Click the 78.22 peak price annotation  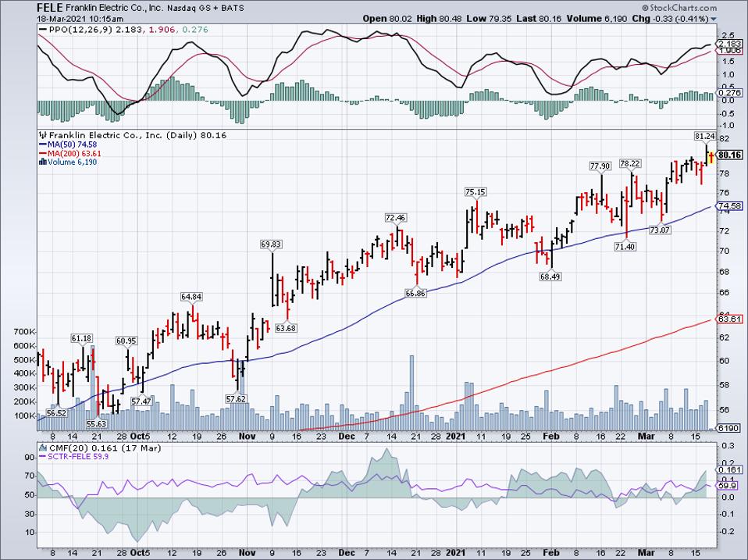(x=629, y=163)
